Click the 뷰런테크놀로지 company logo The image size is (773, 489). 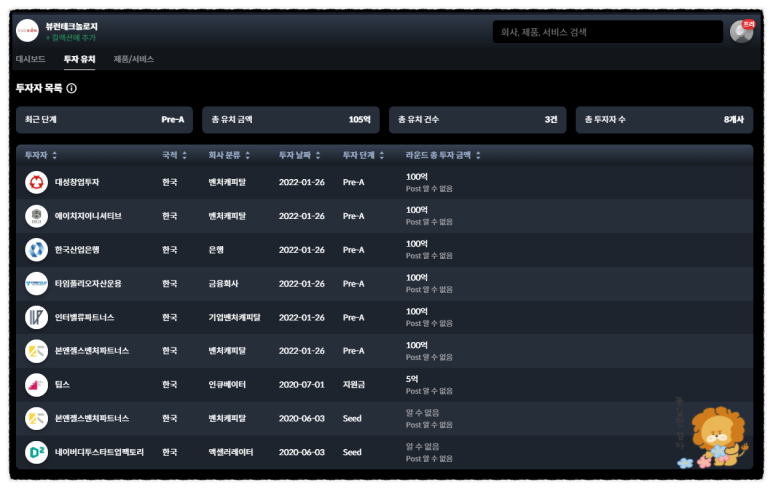[x=27, y=31]
